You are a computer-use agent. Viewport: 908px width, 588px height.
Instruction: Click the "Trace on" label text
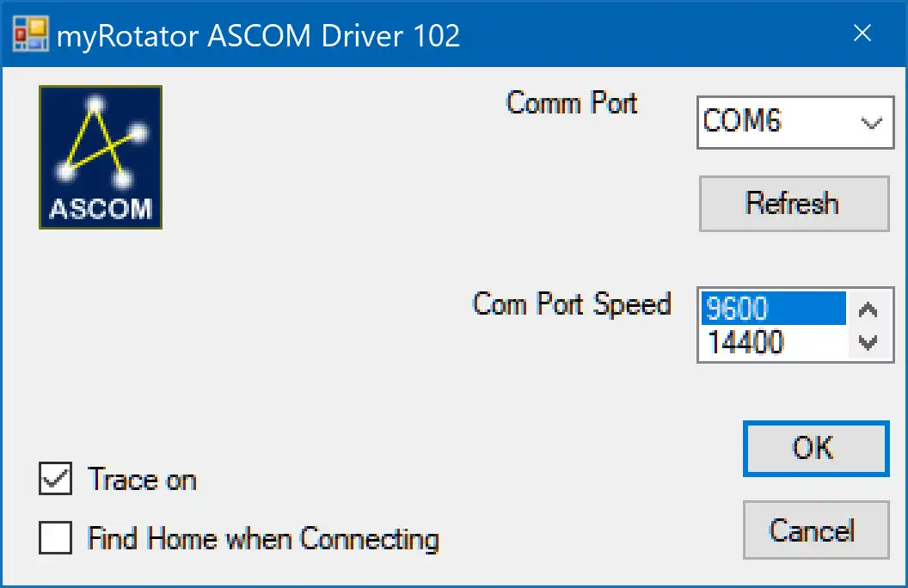pos(143,480)
